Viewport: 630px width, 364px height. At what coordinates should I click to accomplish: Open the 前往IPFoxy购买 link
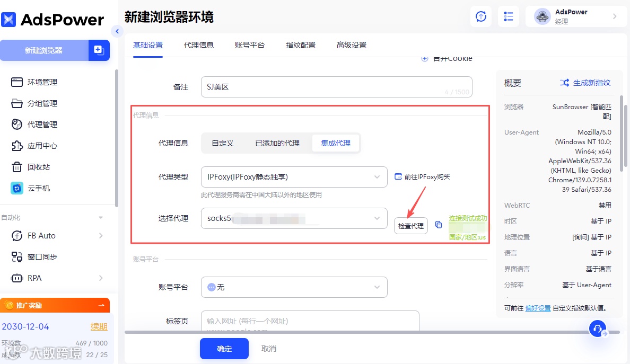pyautogui.click(x=427, y=176)
